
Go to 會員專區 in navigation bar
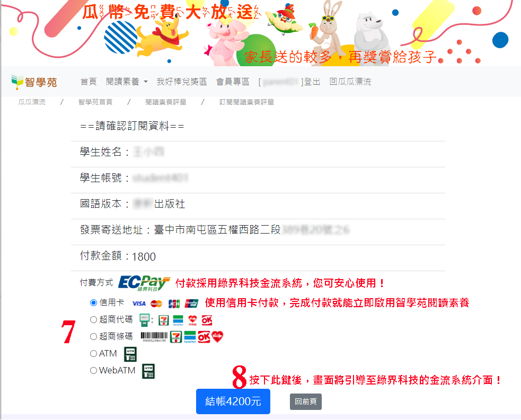pos(233,82)
